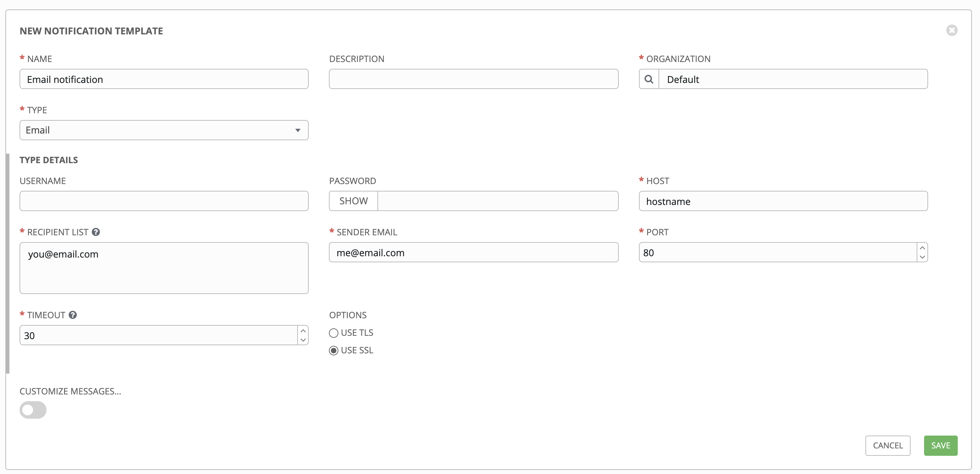Open the Type dropdown showing Email
980x474 pixels.
click(x=164, y=130)
